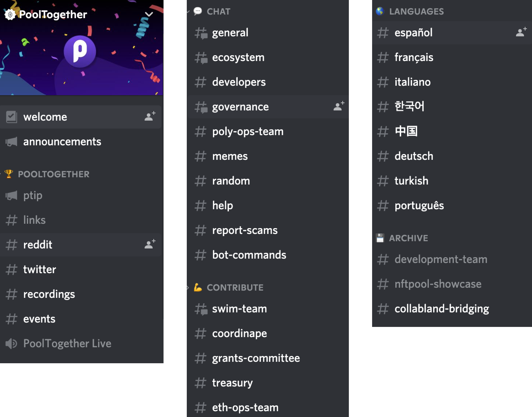The height and width of the screenshot is (417, 532).
Task: Click create invite icon on reddit
Action: click(150, 244)
